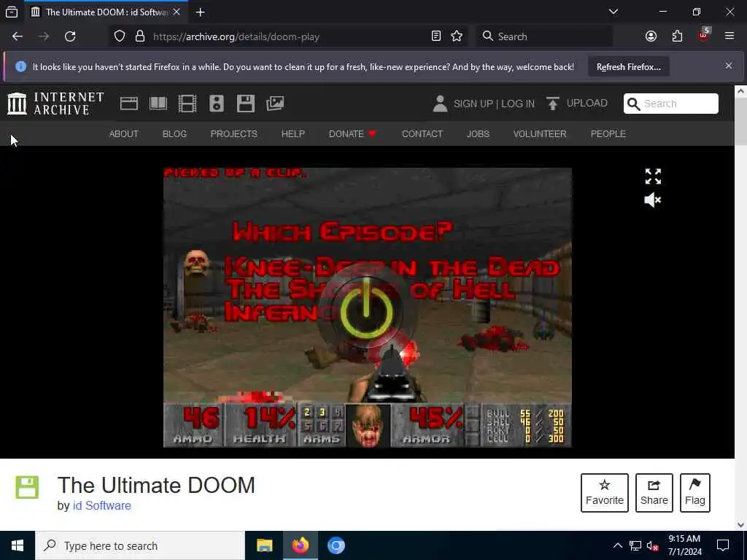This screenshot has height=560, width=747.
Task: Open the tracking protection shield icon
Action: [120, 36]
